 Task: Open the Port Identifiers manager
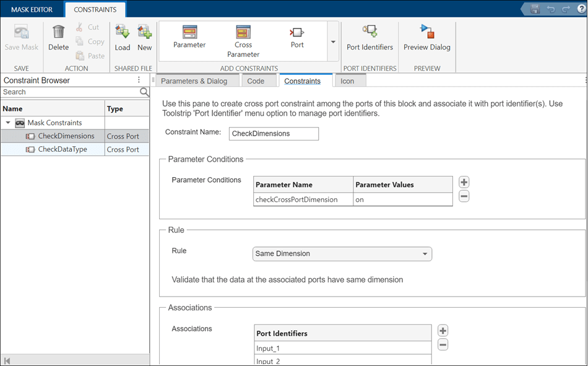tap(370, 37)
